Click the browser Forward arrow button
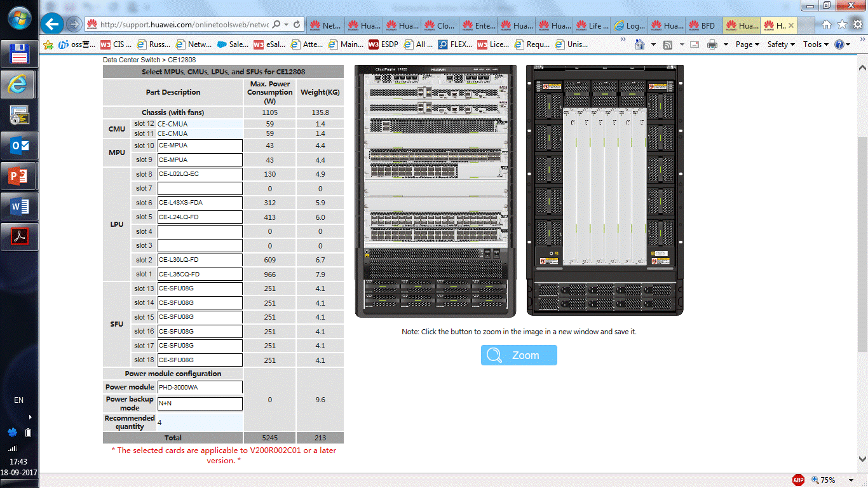 tap(74, 25)
